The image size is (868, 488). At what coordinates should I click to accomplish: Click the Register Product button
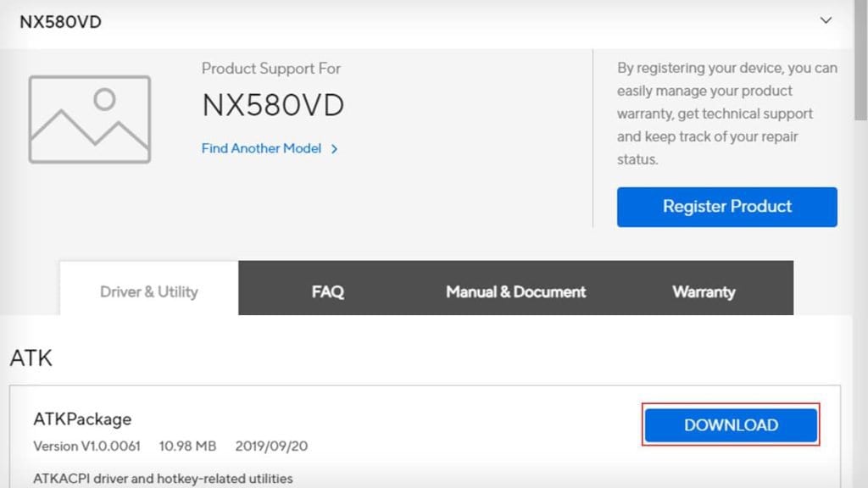click(726, 207)
